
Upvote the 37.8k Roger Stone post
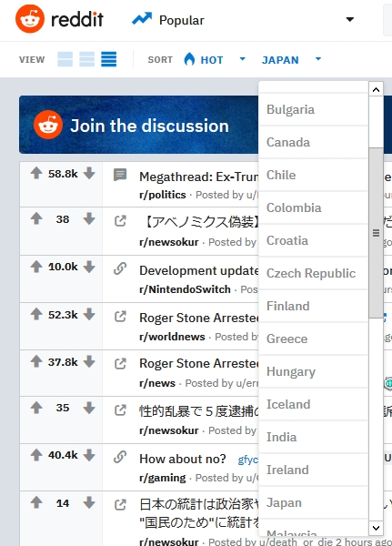[x=36, y=361]
